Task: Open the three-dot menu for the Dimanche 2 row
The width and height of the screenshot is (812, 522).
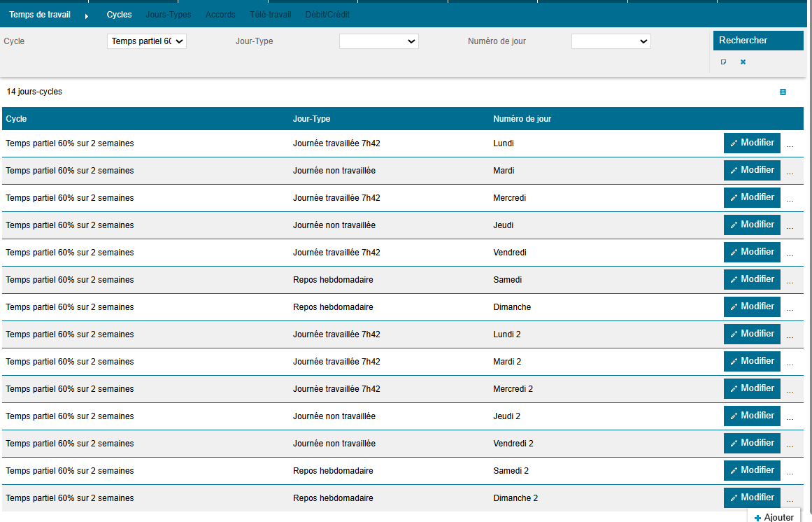Action: [x=790, y=500]
